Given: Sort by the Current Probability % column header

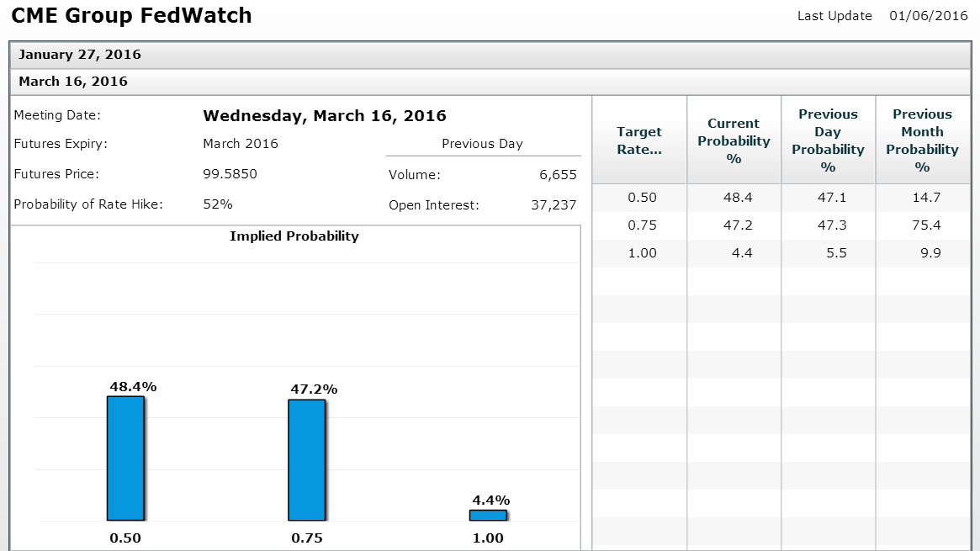Looking at the screenshot, I should point(734,140).
